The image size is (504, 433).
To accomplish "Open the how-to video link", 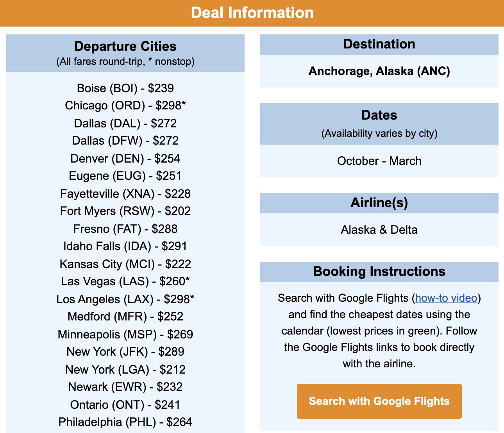I will [446, 298].
